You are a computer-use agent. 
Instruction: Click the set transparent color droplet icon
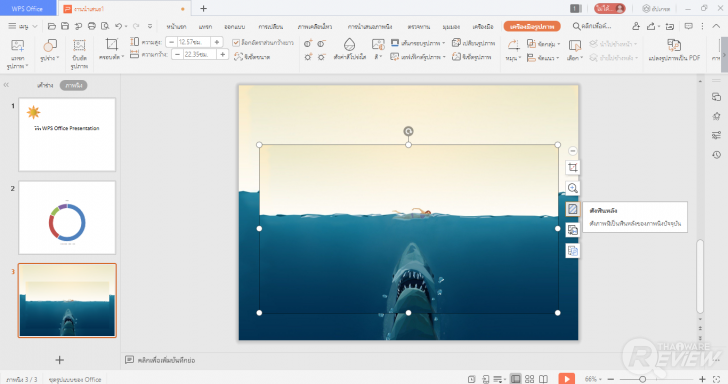(349, 45)
